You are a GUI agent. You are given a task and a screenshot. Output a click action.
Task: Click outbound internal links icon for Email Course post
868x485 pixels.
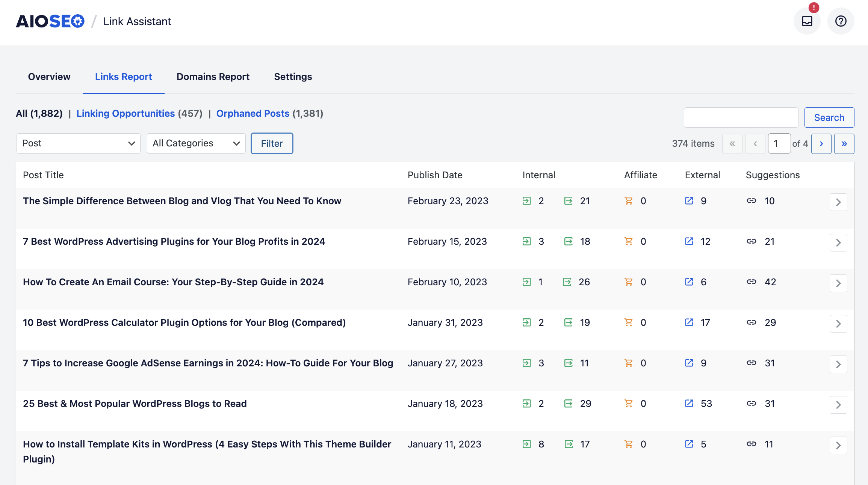[567, 282]
